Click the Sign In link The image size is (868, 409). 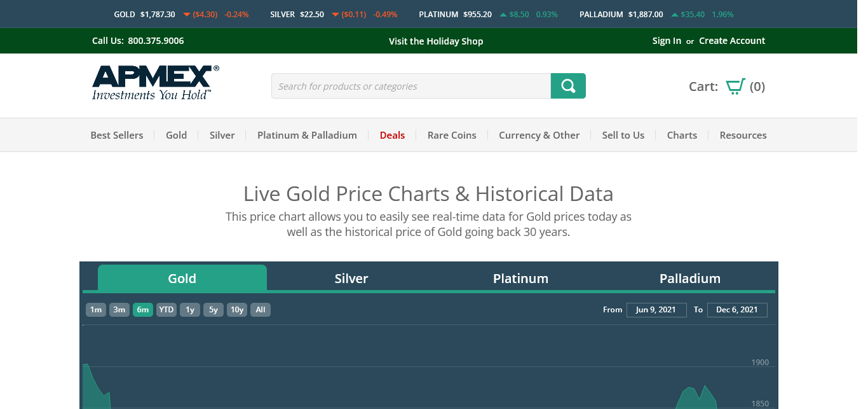(667, 41)
